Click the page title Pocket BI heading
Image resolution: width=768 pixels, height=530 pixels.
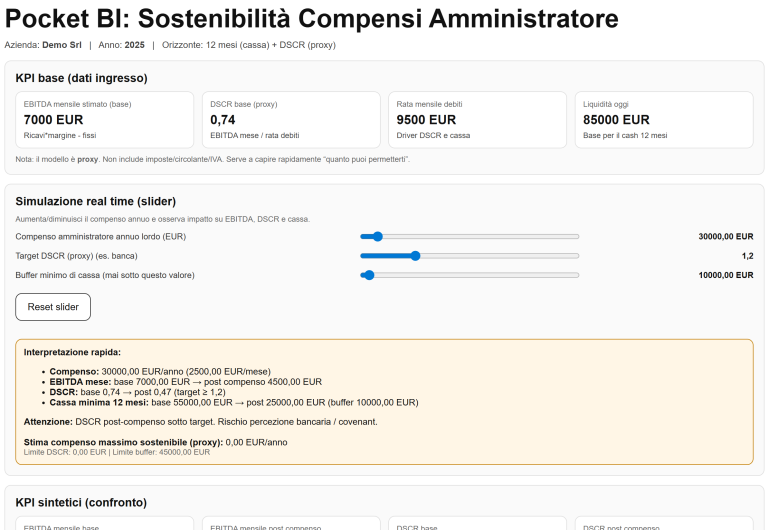tap(312, 18)
